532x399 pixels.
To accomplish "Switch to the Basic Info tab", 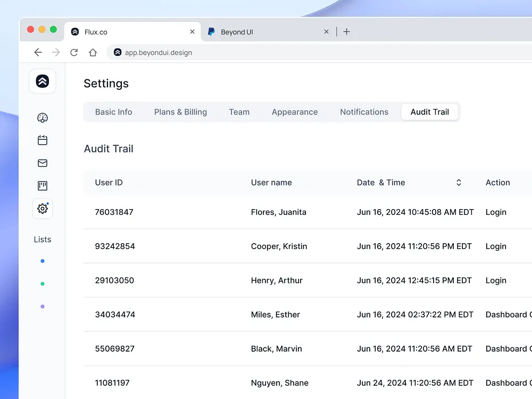I will 113,112.
